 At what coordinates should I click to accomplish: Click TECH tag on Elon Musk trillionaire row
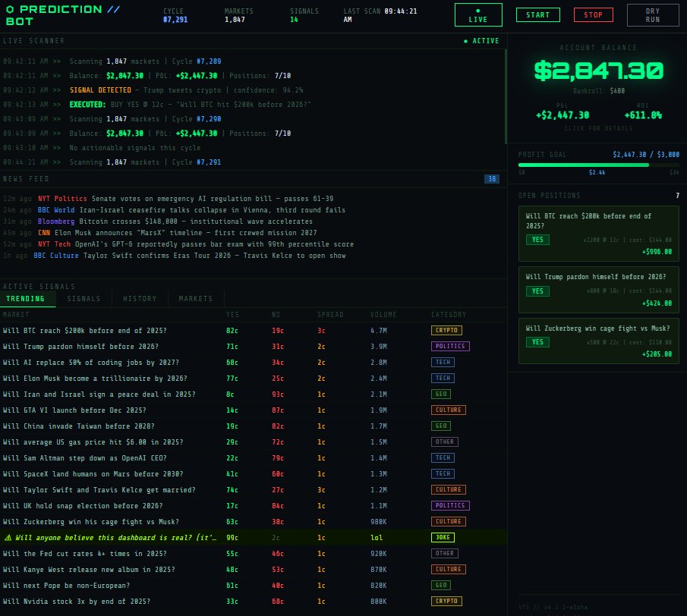443,379
